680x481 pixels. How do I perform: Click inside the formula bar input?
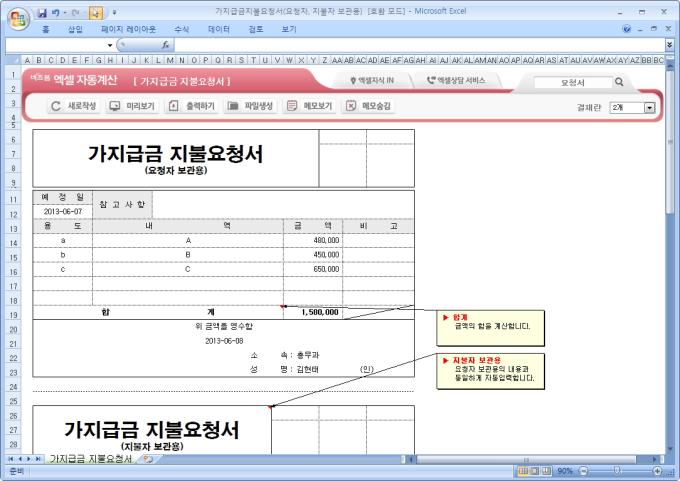click(418, 45)
